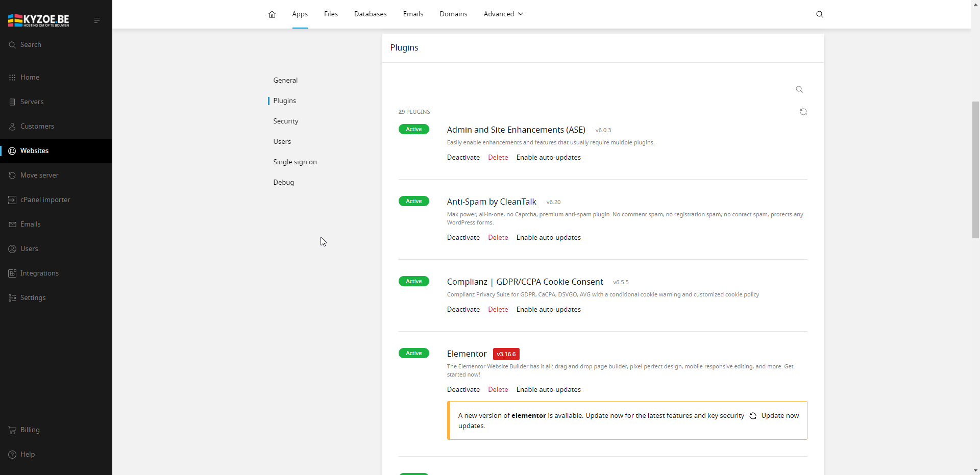
Task: Click the KYZOE.BE logo
Action: (39, 20)
